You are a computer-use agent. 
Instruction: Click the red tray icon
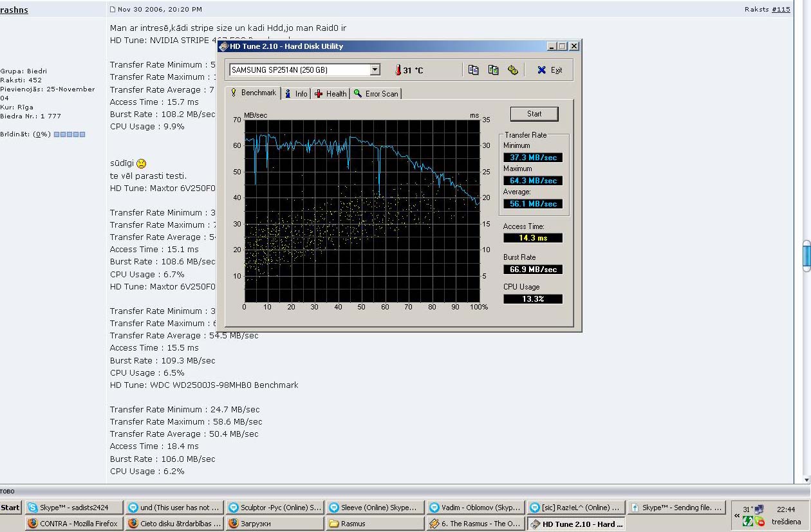pos(760,521)
